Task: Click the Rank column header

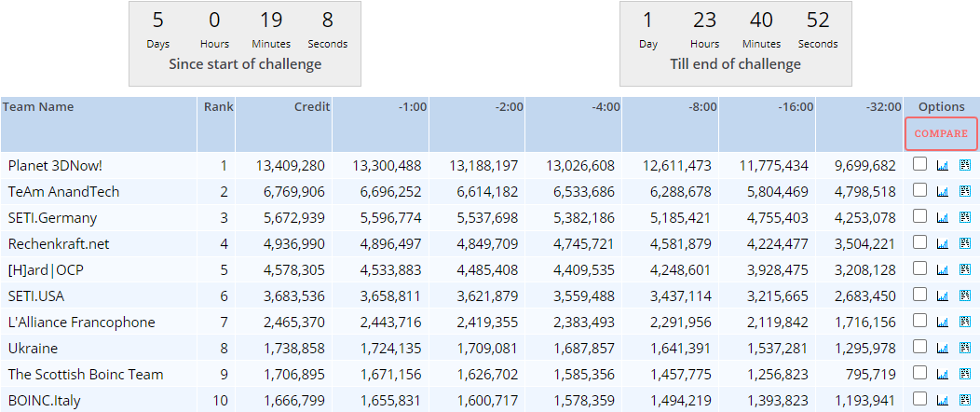Action: (x=218, y=107)
